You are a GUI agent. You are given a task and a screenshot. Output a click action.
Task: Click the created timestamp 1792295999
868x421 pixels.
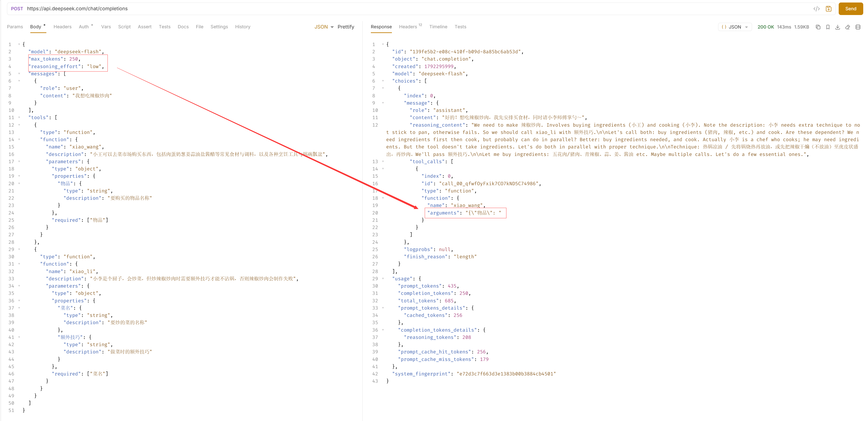439,67
